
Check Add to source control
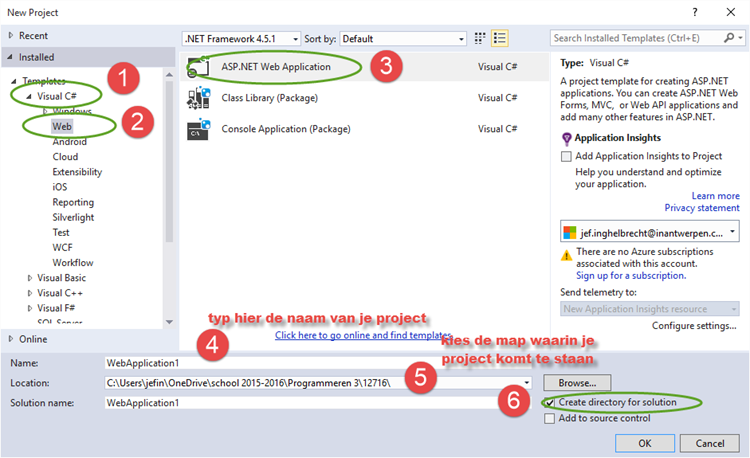tap(550, 419)
